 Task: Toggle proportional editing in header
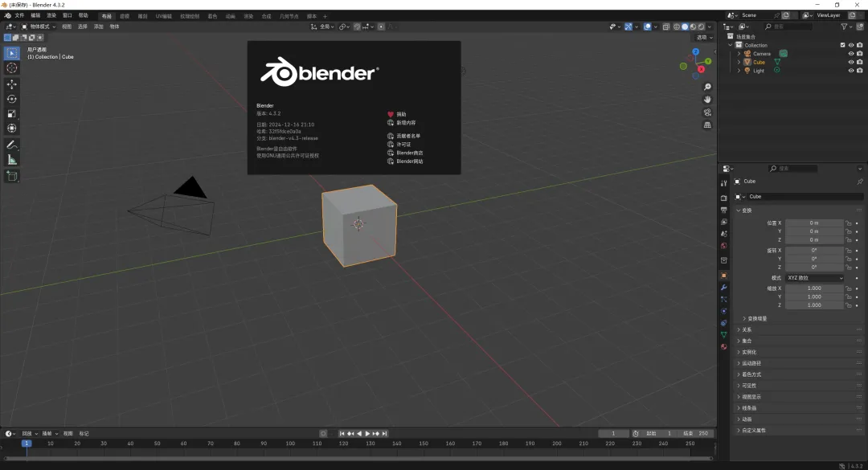pos(381,27)
